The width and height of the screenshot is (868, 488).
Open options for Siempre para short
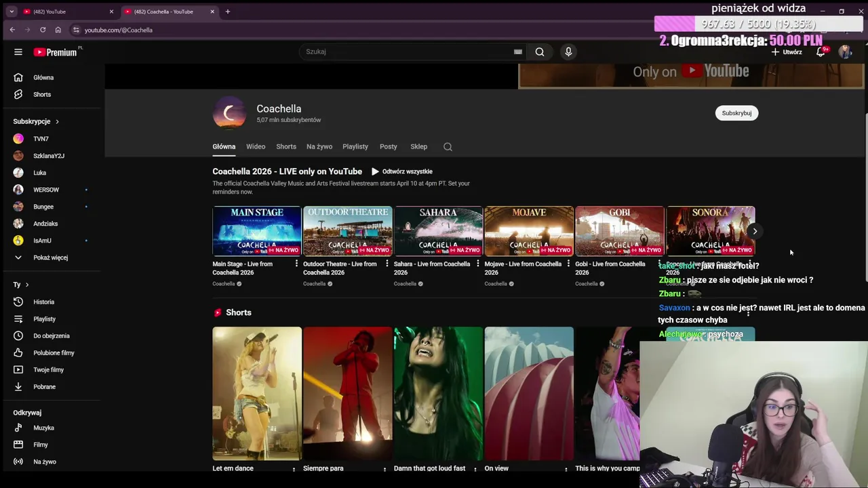(x=384, y=468)
